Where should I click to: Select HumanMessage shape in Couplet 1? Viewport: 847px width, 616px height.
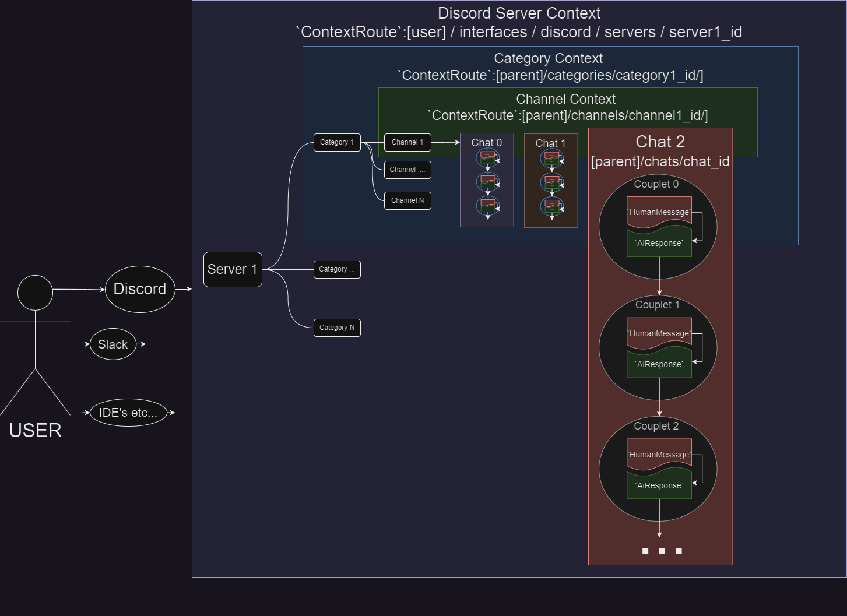click(659, 333)
